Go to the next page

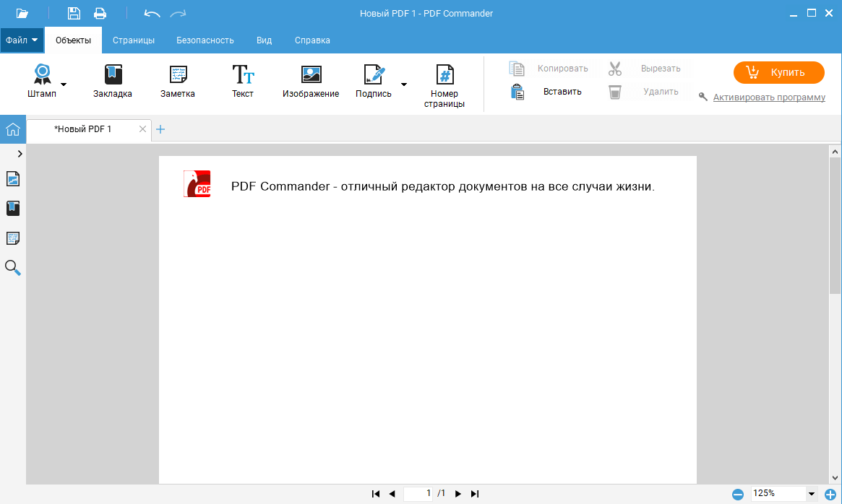click(x=458, y=494)
